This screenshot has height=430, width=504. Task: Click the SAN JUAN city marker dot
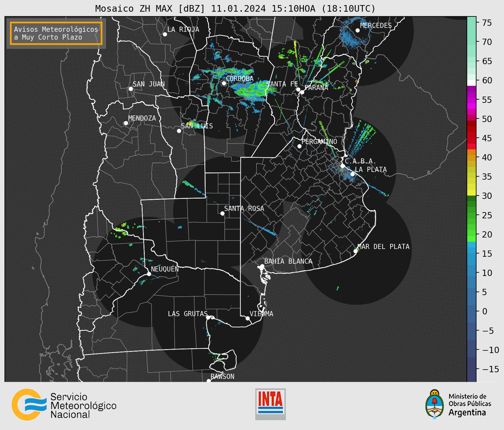[131, 89]
